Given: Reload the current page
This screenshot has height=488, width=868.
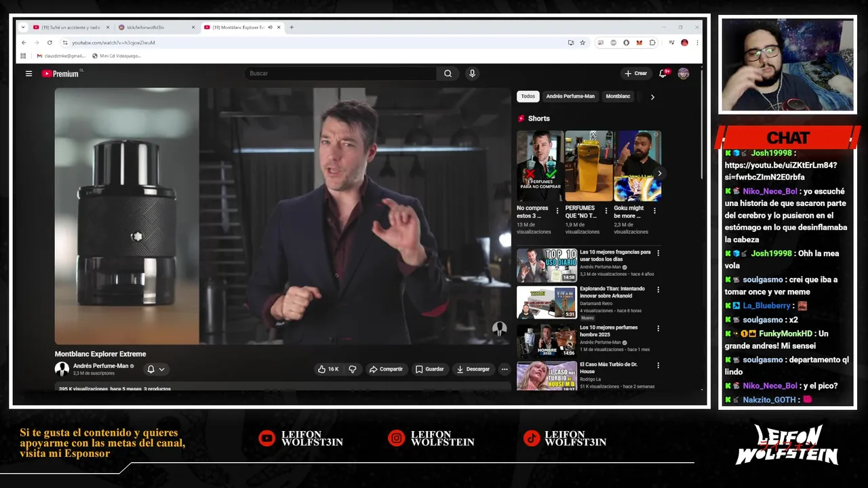Looking at the screenshot, I should tap(51, 43).
